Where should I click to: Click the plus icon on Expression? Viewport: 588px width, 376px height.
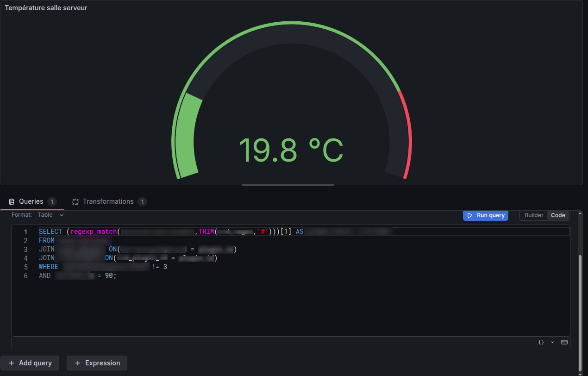coord(78,363)
